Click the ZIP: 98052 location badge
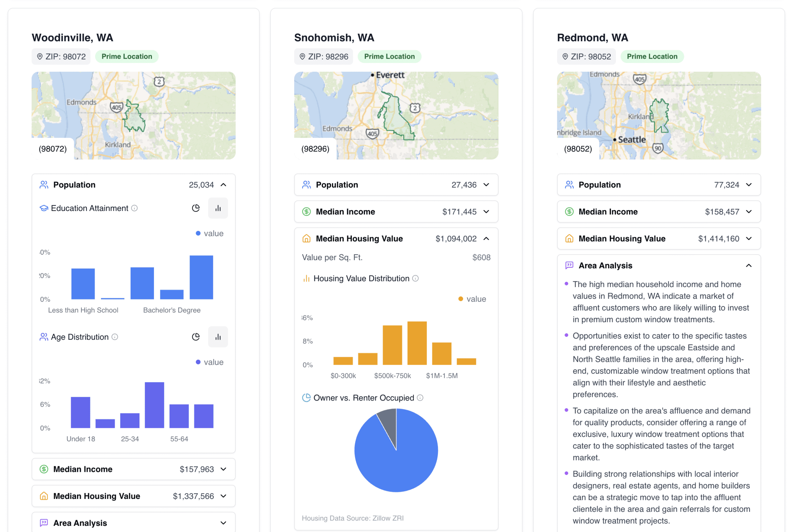Viewport: 798px width, 532px height. tap(587, 57)
